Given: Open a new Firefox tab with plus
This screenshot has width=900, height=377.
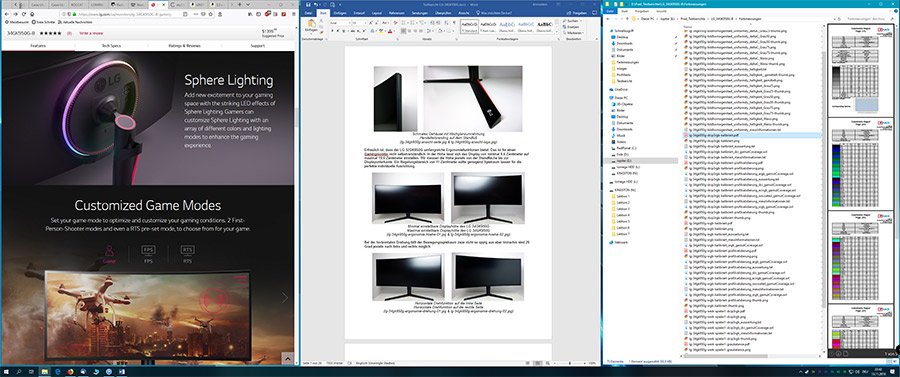Looking at the screenshot, I should [239, 5].
